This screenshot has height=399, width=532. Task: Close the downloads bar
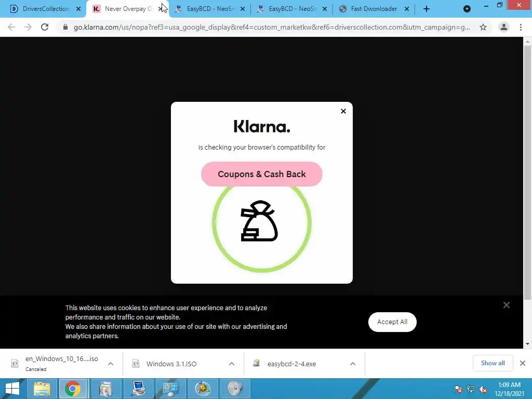[x=523, y=363]
